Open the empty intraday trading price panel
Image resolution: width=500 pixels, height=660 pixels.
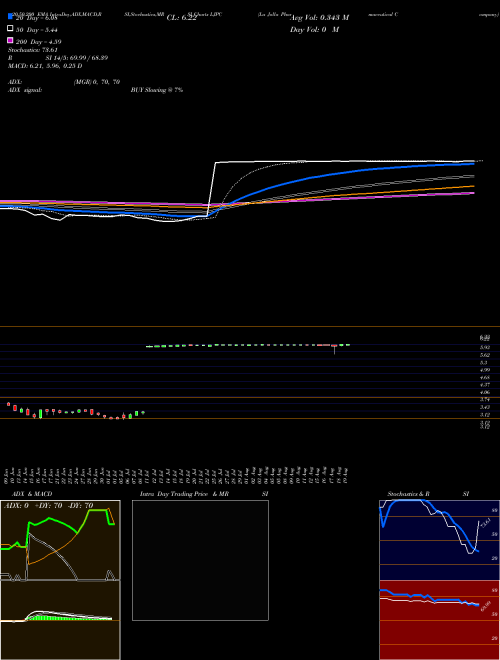click(x=200, y=560)
